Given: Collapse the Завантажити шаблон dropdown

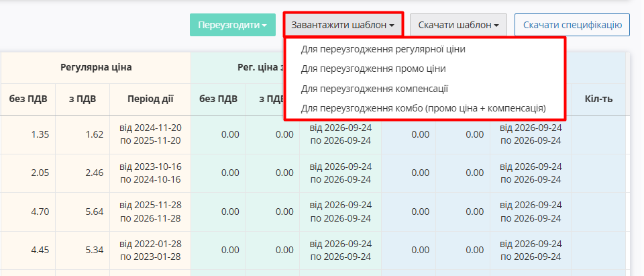Looking at the screenshot, I should point(343,25).
